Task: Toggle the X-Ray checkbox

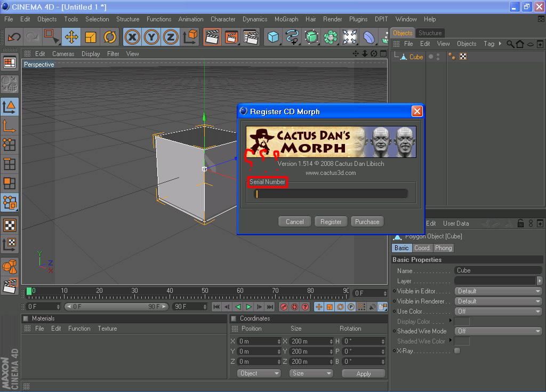Action: [457, 351]
